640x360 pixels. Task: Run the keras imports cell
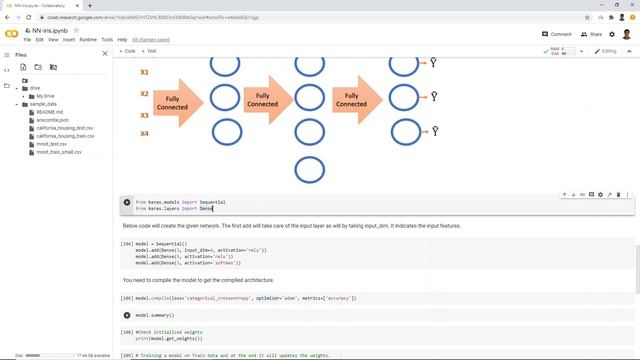pyautogui.click(x=127, y=202)
